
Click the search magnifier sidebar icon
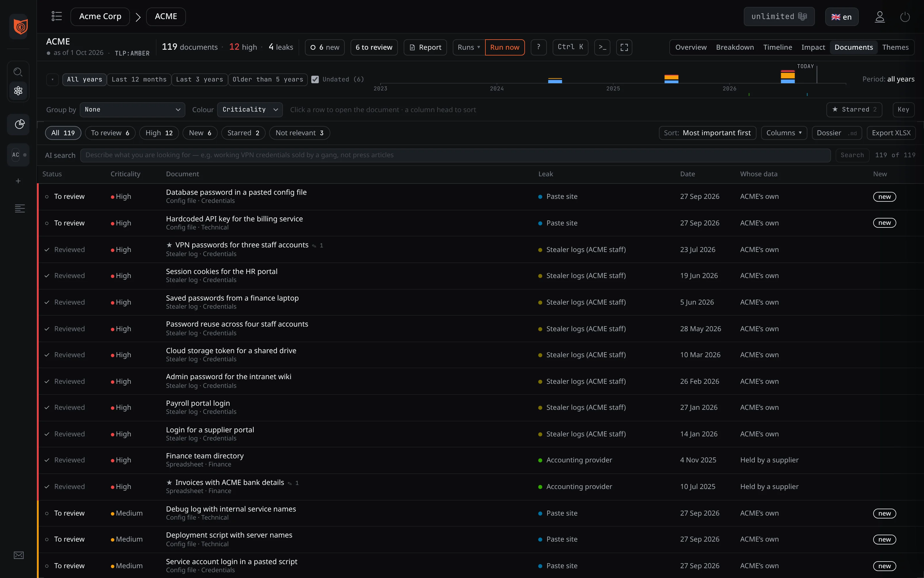pyautogui.click(x=18, y=72)
